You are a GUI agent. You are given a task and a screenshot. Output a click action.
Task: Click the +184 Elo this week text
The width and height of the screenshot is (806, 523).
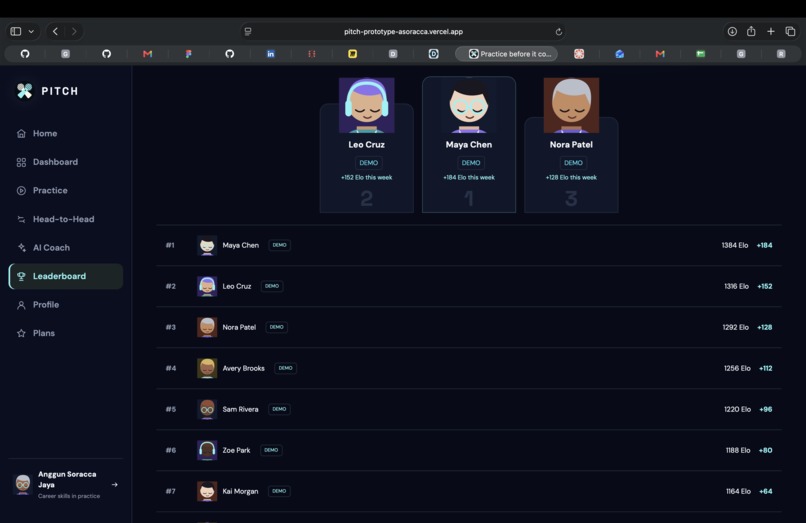(469, 177)
